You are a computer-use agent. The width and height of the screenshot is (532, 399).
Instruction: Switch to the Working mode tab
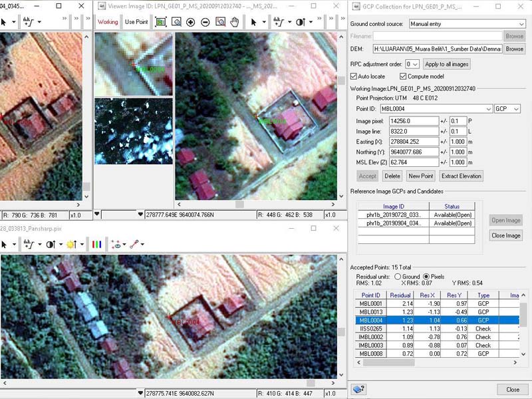108,22
